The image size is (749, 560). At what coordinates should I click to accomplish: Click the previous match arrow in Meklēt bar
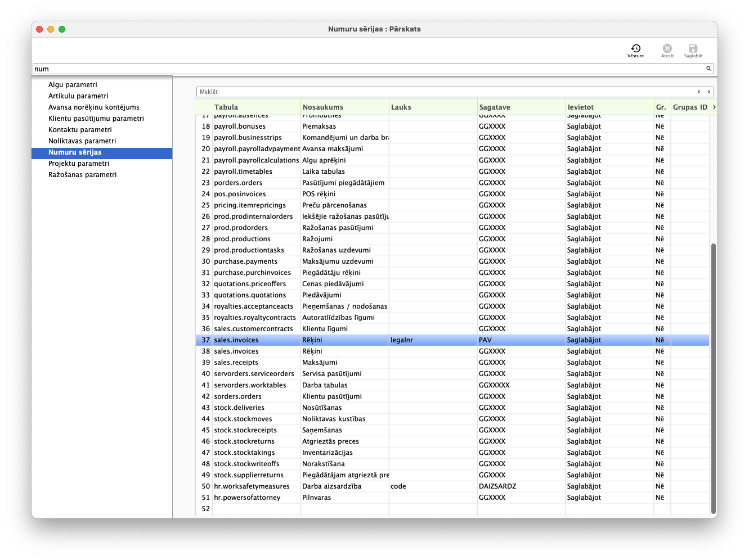click(699, 92)
